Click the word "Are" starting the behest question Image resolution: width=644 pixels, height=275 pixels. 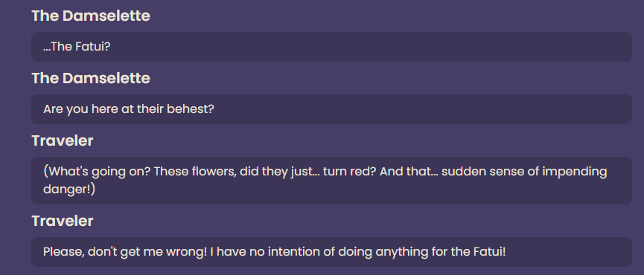(x=52, y=109)
